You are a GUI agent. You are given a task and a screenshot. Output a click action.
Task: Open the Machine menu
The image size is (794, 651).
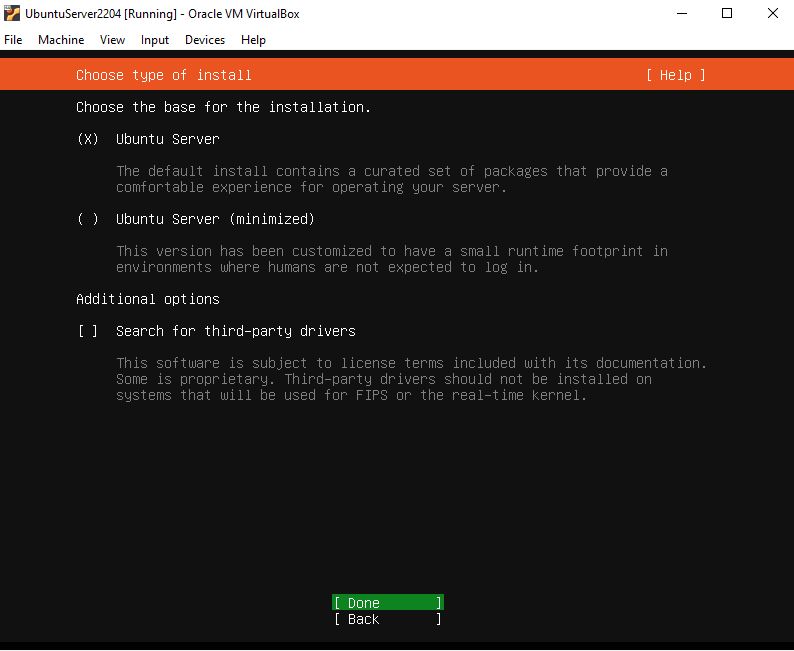click(x=61, y=39)
